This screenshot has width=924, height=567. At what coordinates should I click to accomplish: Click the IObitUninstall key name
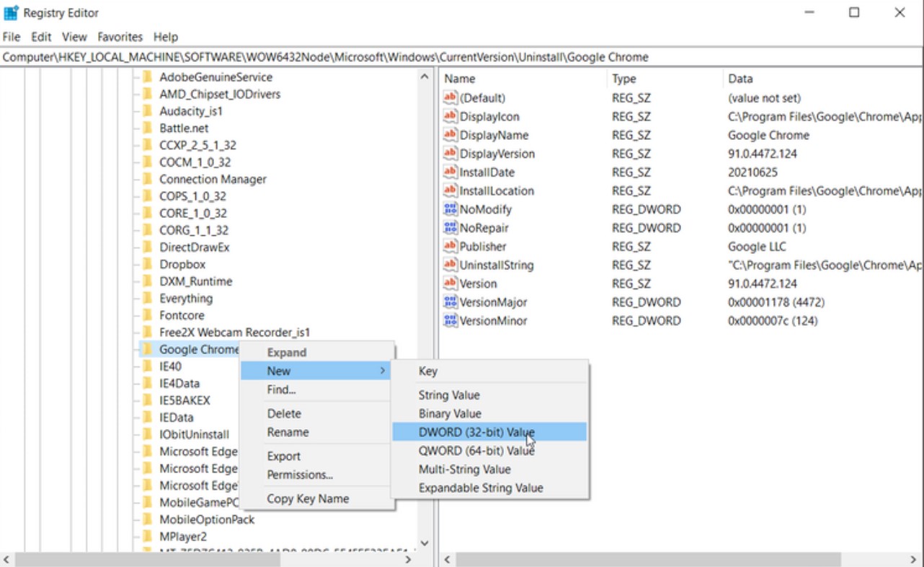click(194, 434)
